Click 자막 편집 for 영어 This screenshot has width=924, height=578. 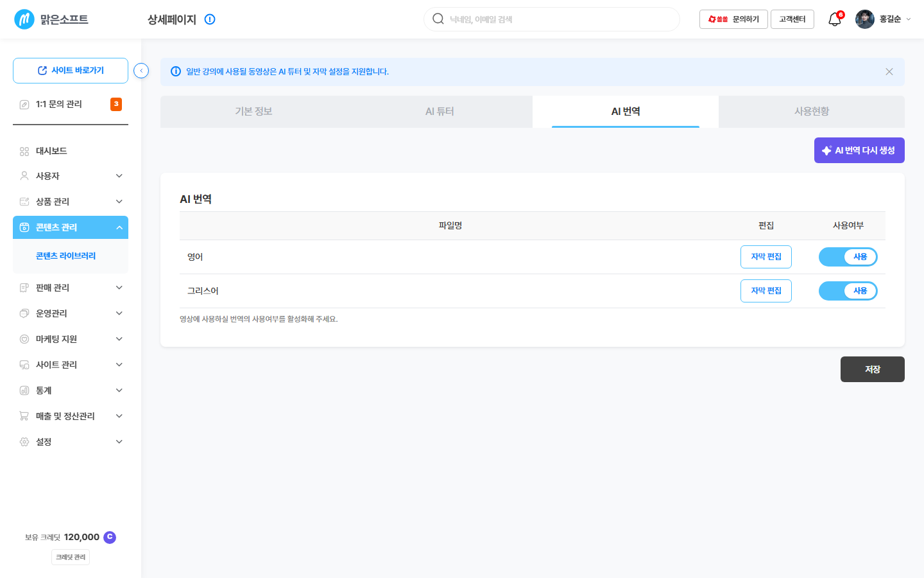(766, 257)
